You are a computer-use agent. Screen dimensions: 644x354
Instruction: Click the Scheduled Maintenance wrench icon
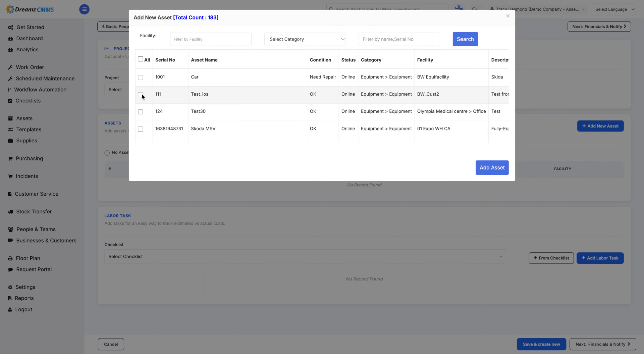[10, 79]
